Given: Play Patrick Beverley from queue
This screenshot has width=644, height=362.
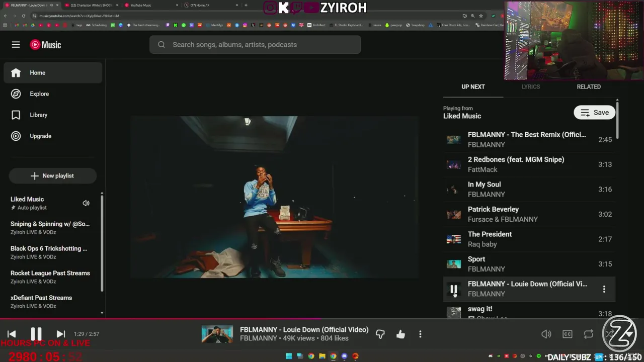Looking at the screenshot, I should pos(529,214).
